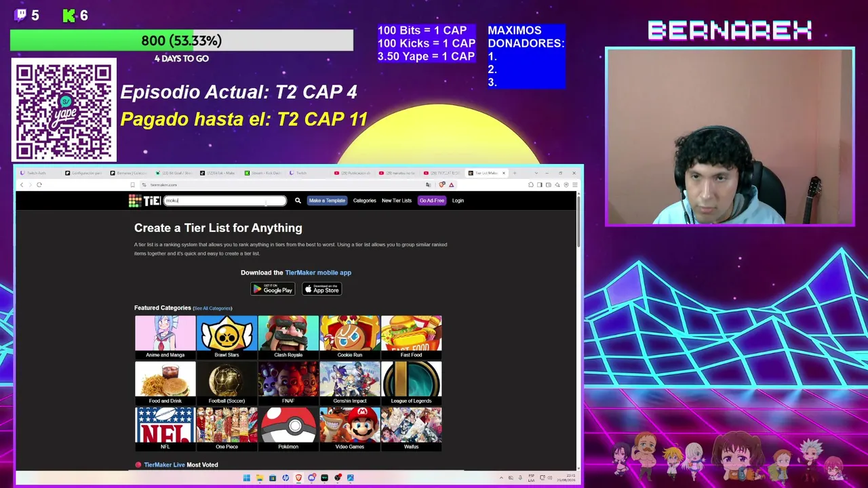
Task: Open the Waifus category
Action: (x=411, y=429)
